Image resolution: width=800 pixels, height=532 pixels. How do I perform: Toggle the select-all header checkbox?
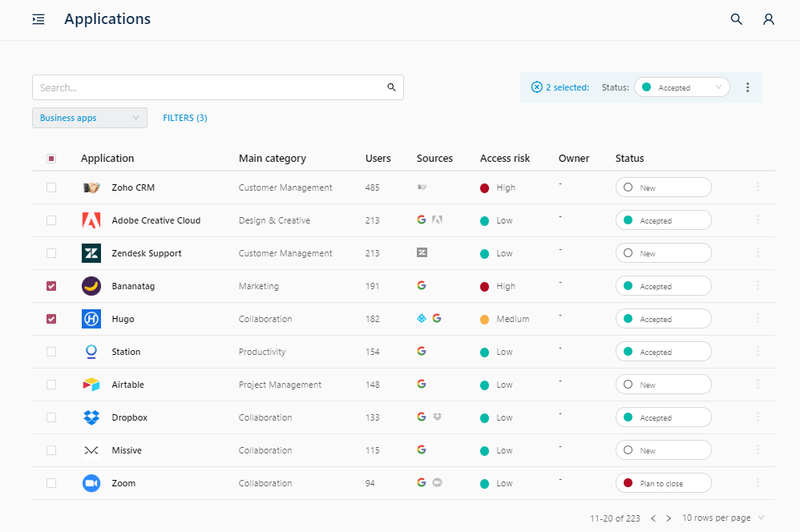51,159
